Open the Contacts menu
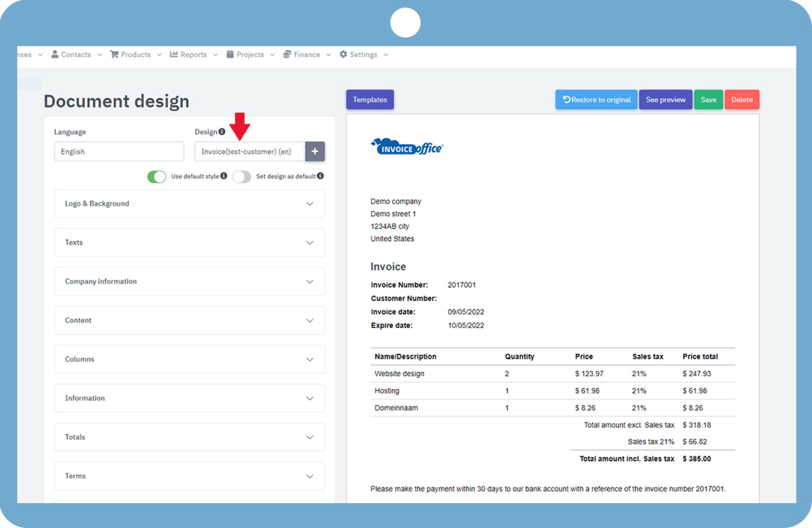Image resolution: width=812 pixels, height=528 pixels. pyautogui.click(x=76, y=54)
